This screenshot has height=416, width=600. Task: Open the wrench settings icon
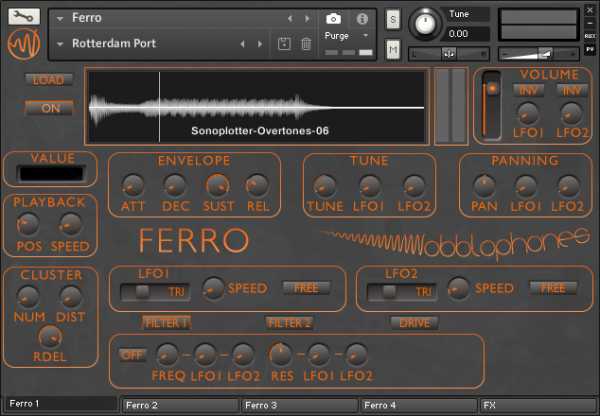[24, 16]
